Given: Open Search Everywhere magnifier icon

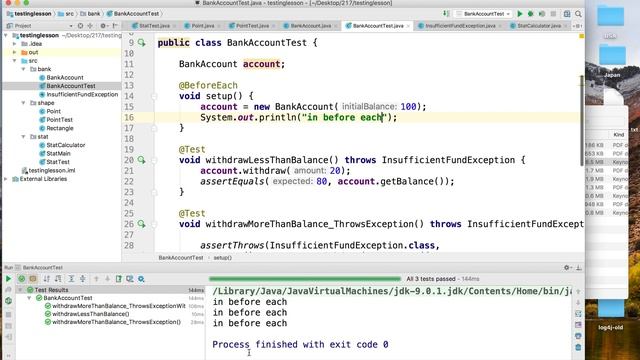Looking at the screenshot, I should 578,14.
